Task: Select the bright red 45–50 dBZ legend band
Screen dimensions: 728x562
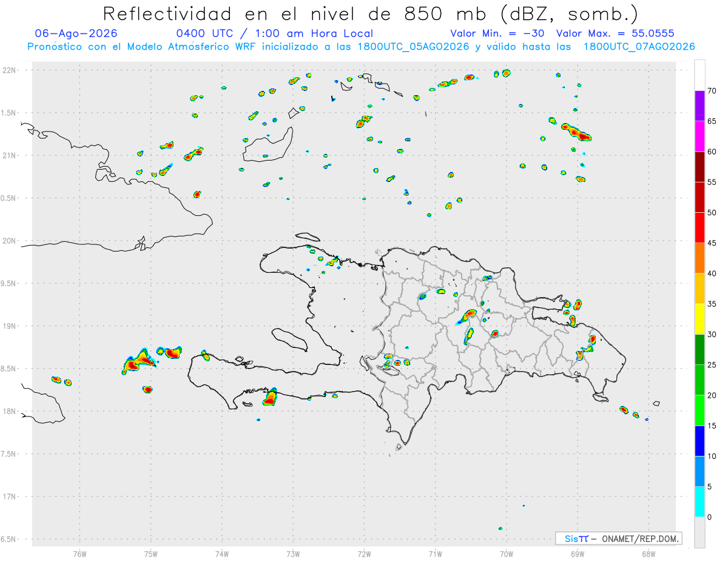Action: point(699,228)
